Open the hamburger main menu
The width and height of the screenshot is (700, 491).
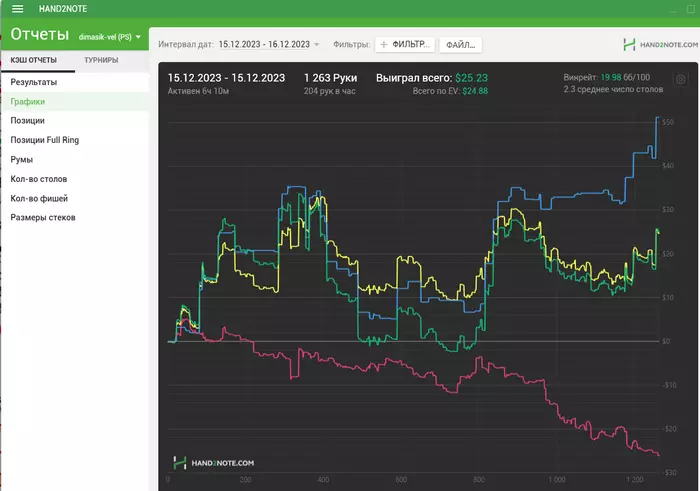[17, 8]
